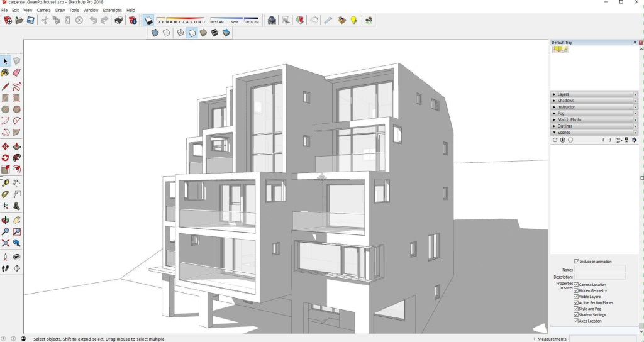Click the Model Info icon
This screenshot has height=342, width=644.
click(133, 20)
